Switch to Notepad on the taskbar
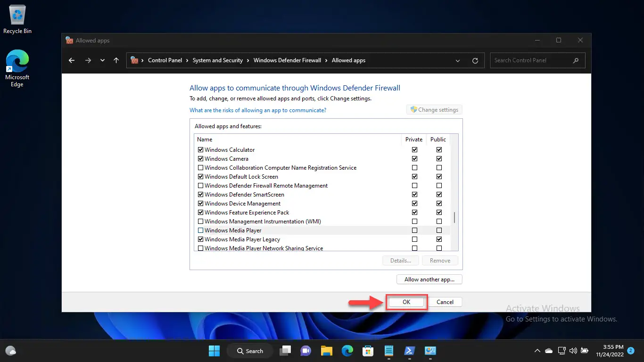This screenshot has width=644, height=362. coord(389,351)
